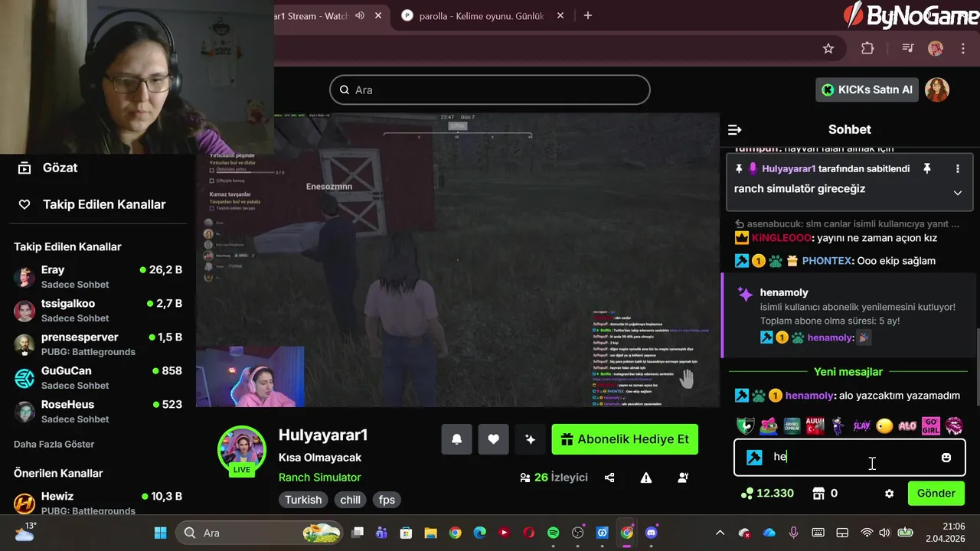980x551 pixels.
Task: Click Abonelik Hediye Et button
Action: [625, 439]
